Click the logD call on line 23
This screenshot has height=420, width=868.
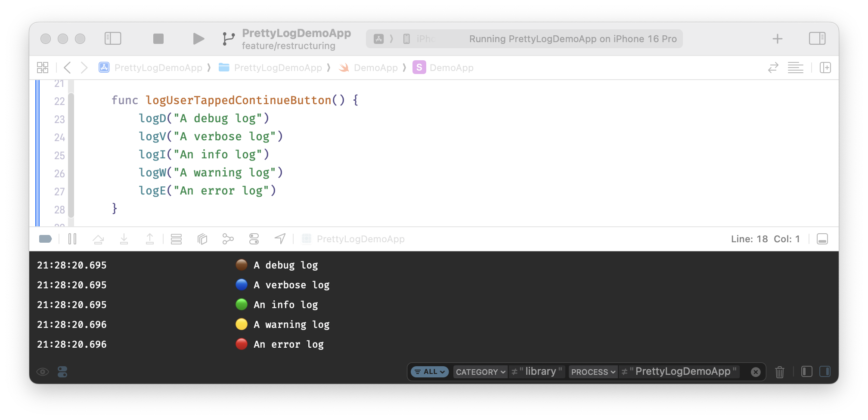coord(152,118)
